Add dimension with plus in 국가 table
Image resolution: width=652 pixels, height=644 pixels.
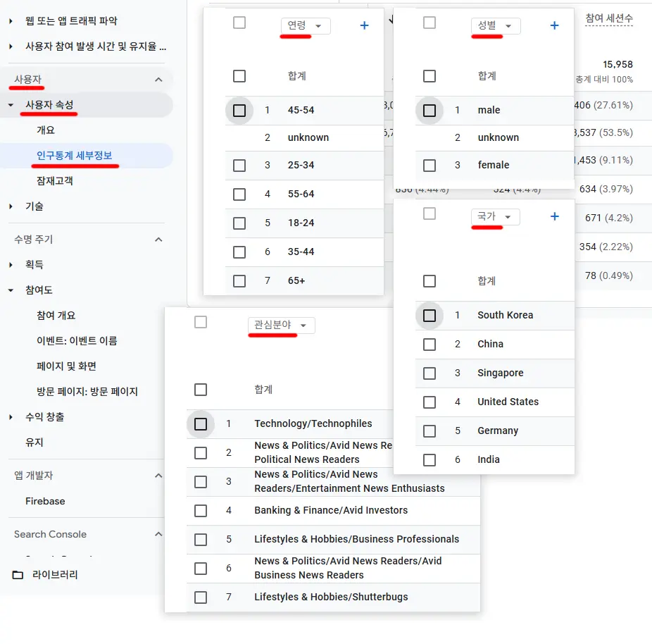(x=554, y=216)
